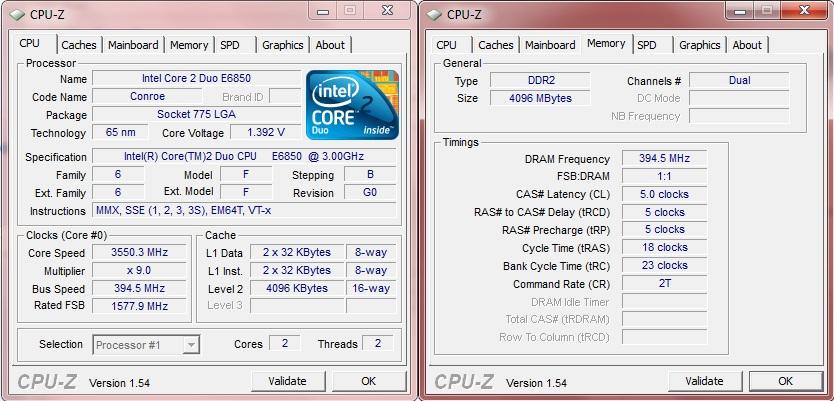This screenshot has width=834, height=401.
Task: Click the Channels # value Dual
Action: coord(739,80)
